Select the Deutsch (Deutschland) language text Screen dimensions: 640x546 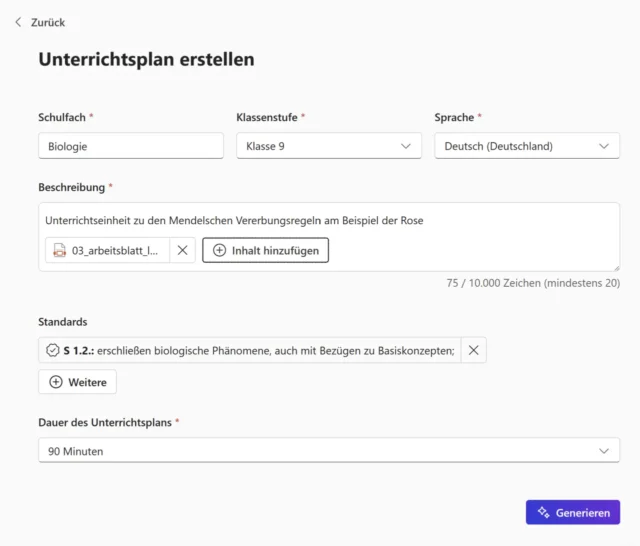(498, 146)
